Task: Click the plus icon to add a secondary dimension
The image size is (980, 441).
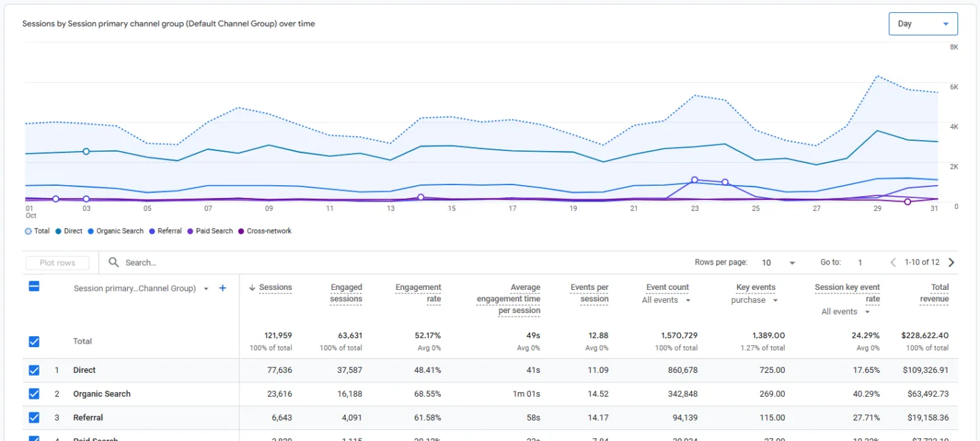Action: (222, 288)
